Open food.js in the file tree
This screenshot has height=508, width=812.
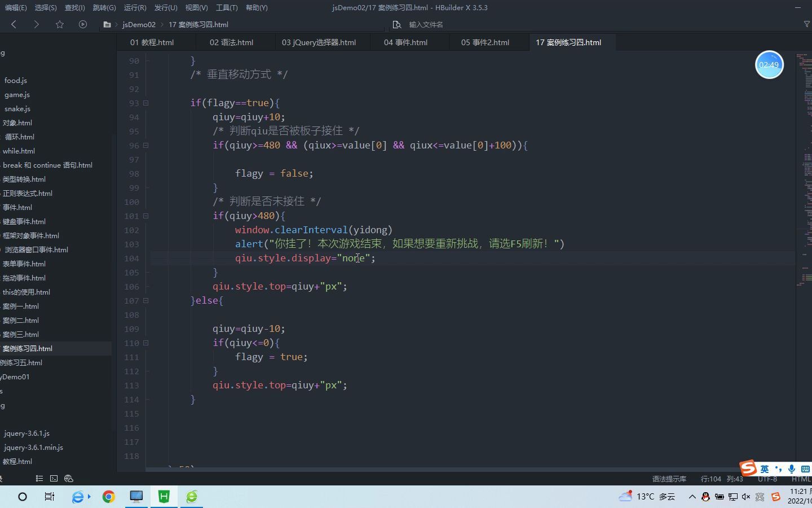(x=16, y=81)
